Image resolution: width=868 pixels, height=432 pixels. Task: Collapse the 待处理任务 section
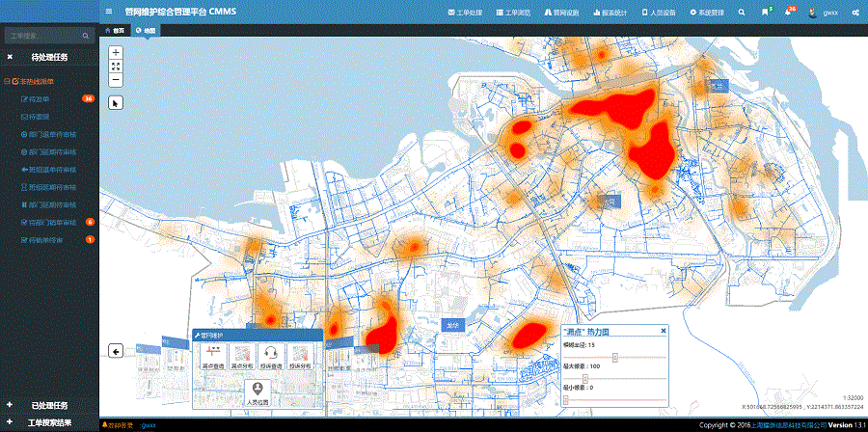(x=10, y=57)
